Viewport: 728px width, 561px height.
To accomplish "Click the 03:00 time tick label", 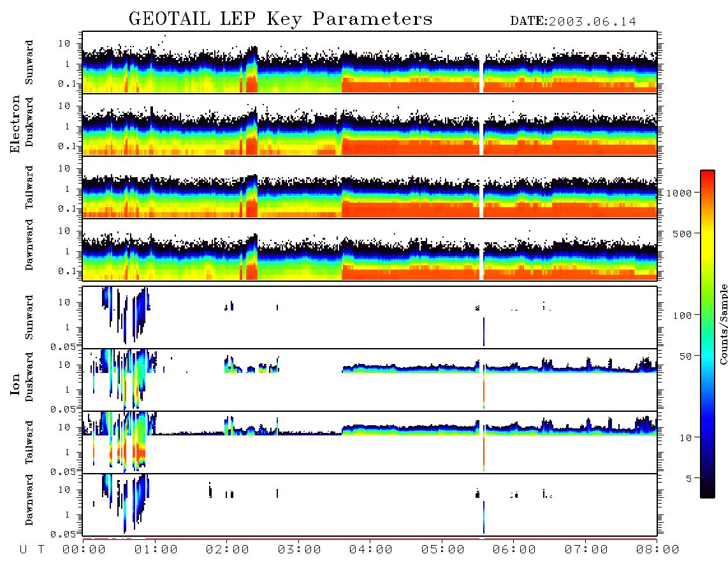I will coord(300,550).
